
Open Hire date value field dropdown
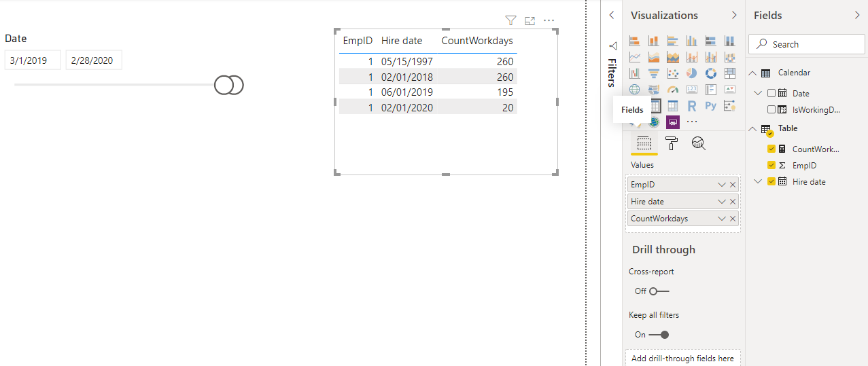pyautogui.click(x=722, y=202)
